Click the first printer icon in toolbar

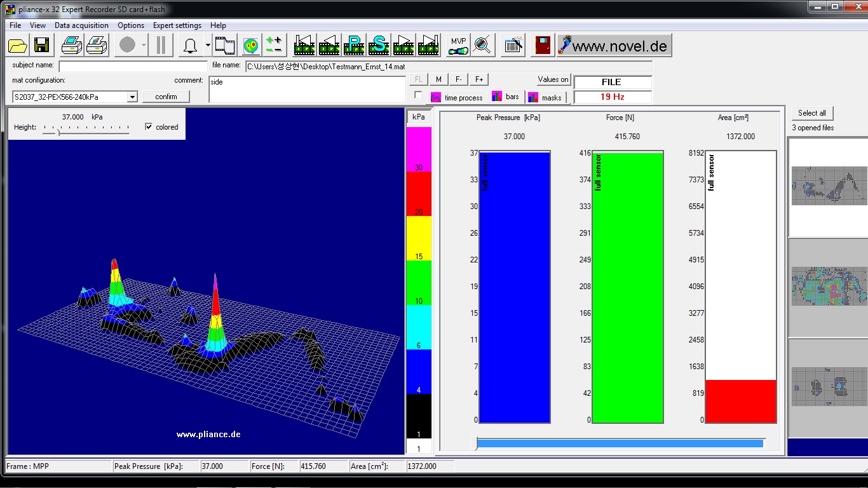click(x=72, y=45)
